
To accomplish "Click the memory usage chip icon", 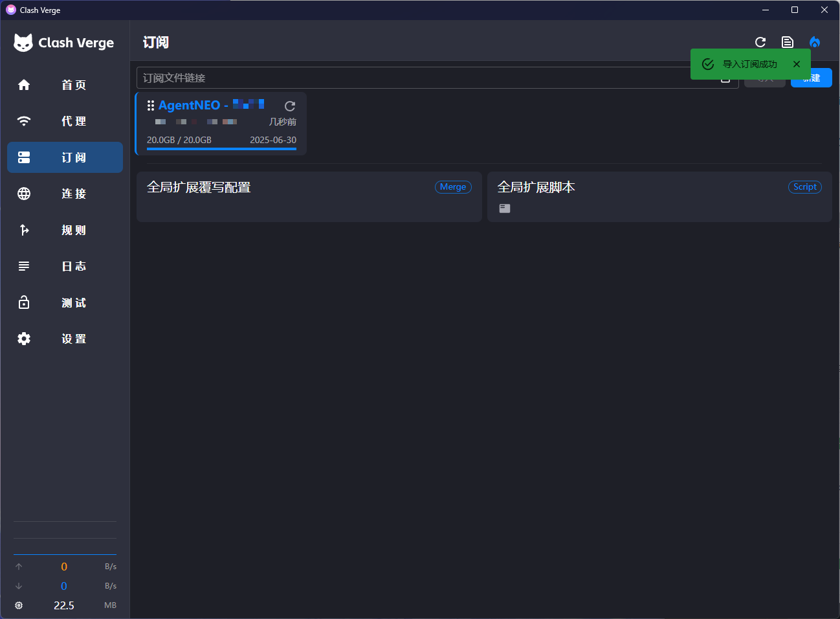I will 19,605.
